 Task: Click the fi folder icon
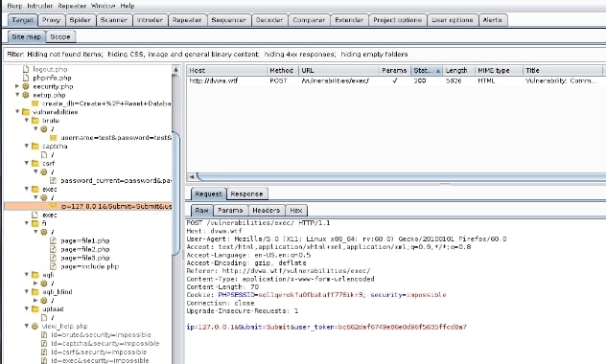(x=35, y=223)
